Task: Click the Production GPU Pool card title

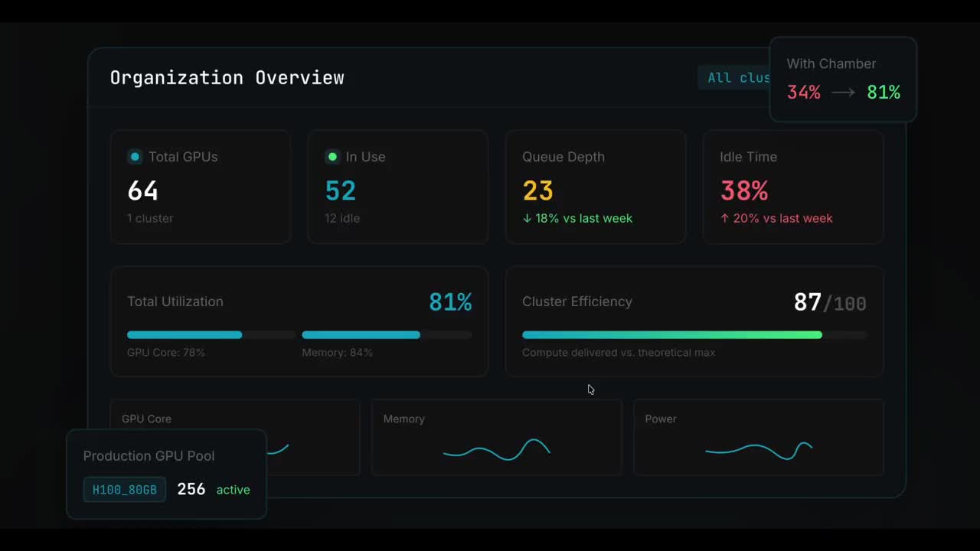Action: 149,456
